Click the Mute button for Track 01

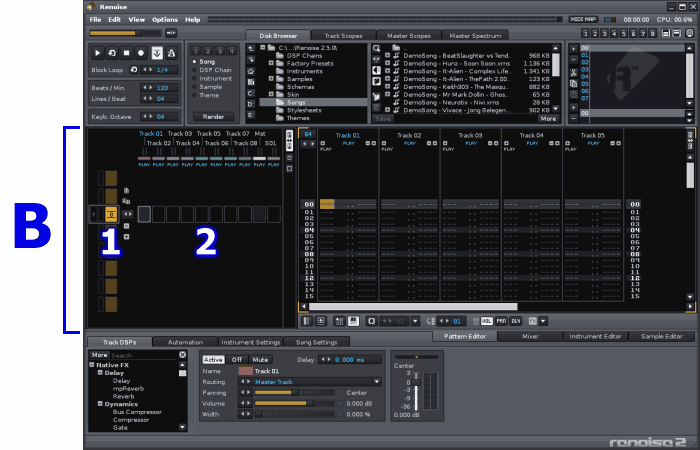coord(260,359)
